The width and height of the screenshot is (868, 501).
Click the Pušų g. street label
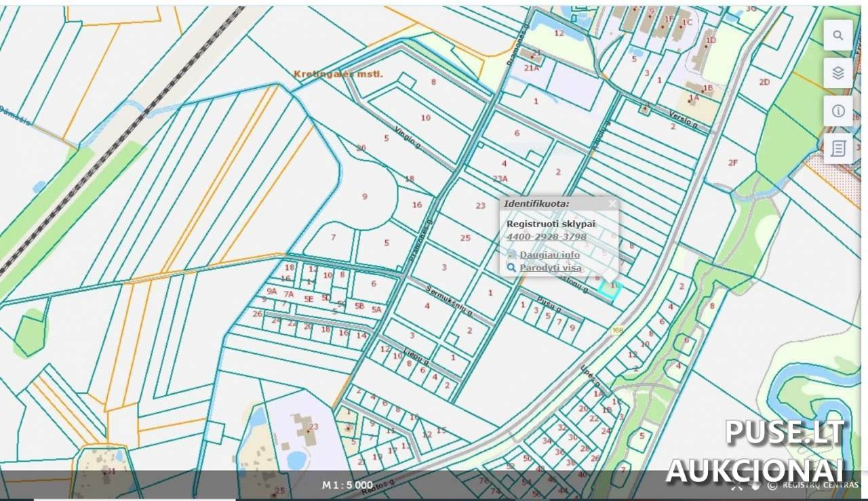549,304
